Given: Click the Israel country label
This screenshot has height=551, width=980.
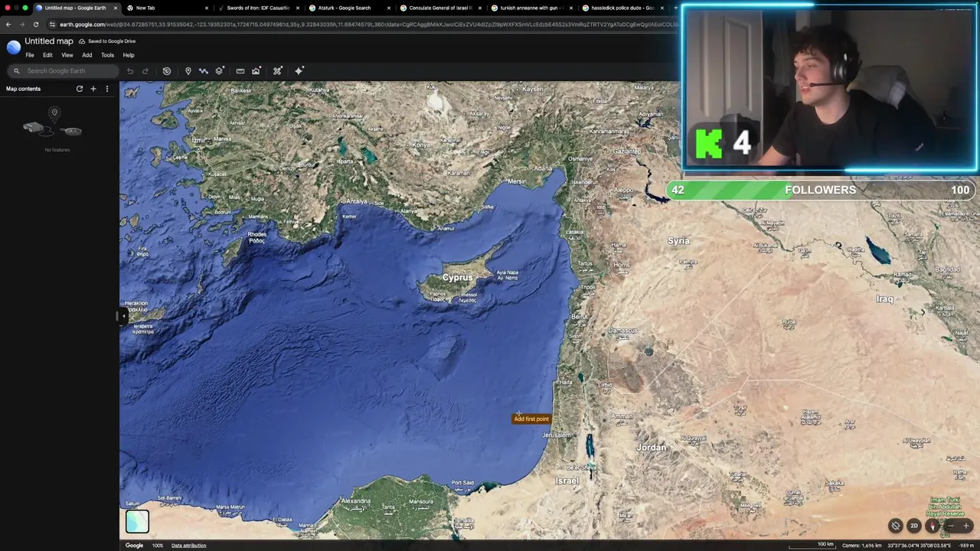Looking at the screenshot, I should (567, 481).
